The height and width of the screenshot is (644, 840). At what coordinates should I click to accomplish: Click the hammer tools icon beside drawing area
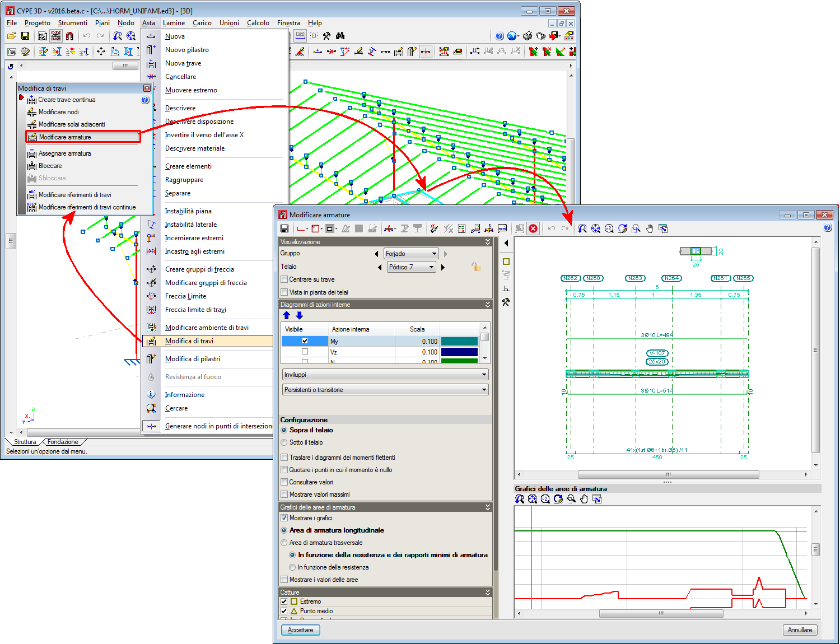click(x=506, y=302)
